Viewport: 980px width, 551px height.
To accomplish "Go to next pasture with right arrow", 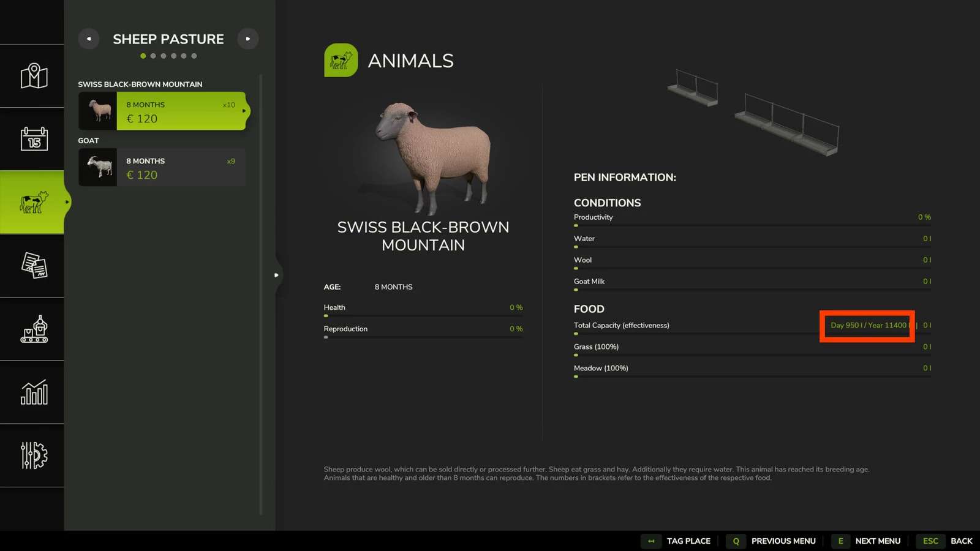I will [247, 39].
